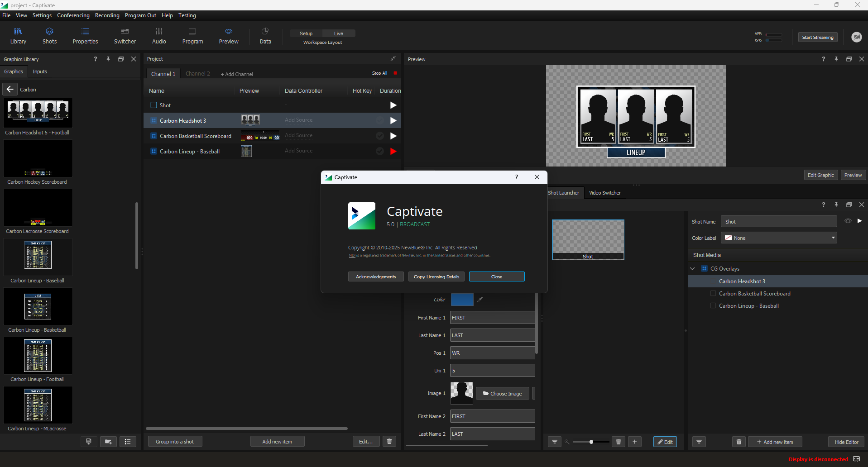Switch workspace layout to Live

click(339, 33)
